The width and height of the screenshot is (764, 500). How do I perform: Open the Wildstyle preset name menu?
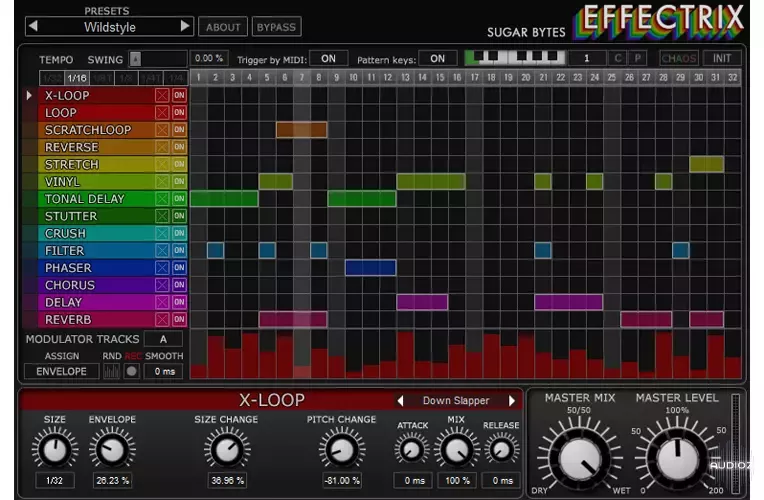click(110, 27)
